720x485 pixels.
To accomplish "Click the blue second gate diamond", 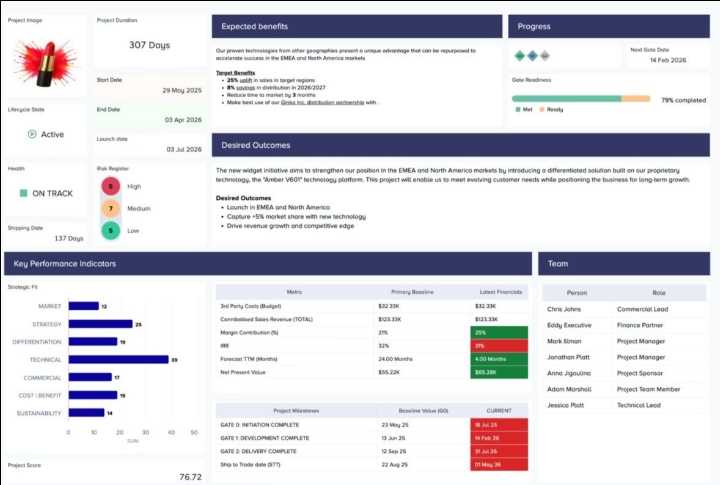I will (532, 56).
